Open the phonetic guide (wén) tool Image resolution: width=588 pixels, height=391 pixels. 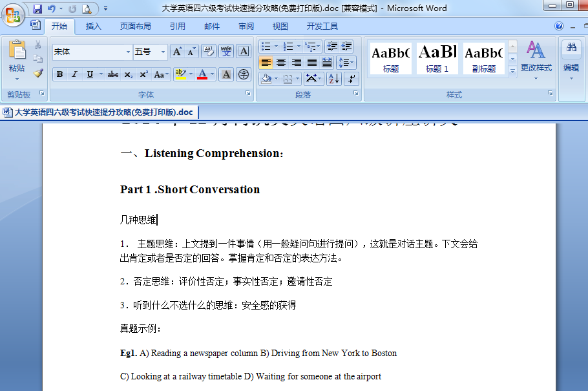(x=226, y=52)
